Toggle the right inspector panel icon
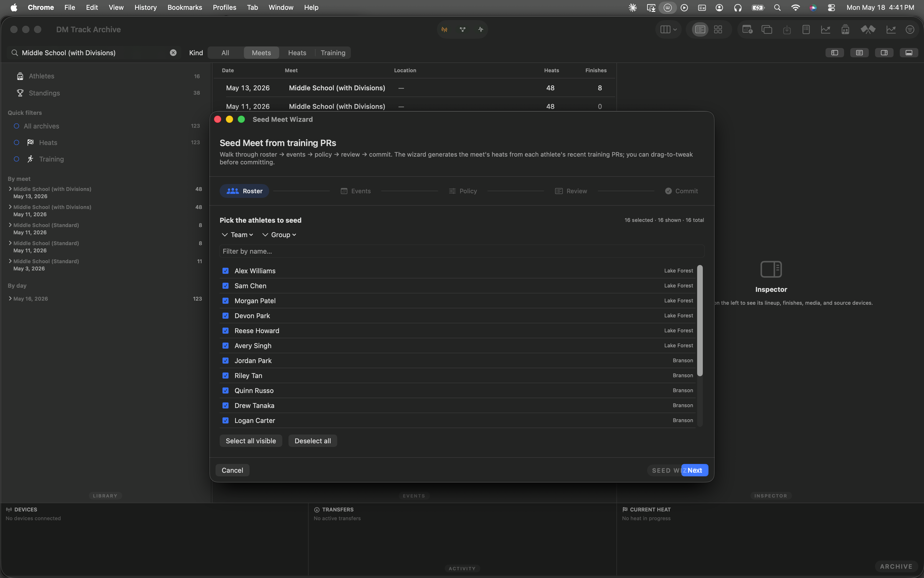Image resolution: width=924 pixels, height=578 pixels. pyautogui.click(x=884, y=53)
